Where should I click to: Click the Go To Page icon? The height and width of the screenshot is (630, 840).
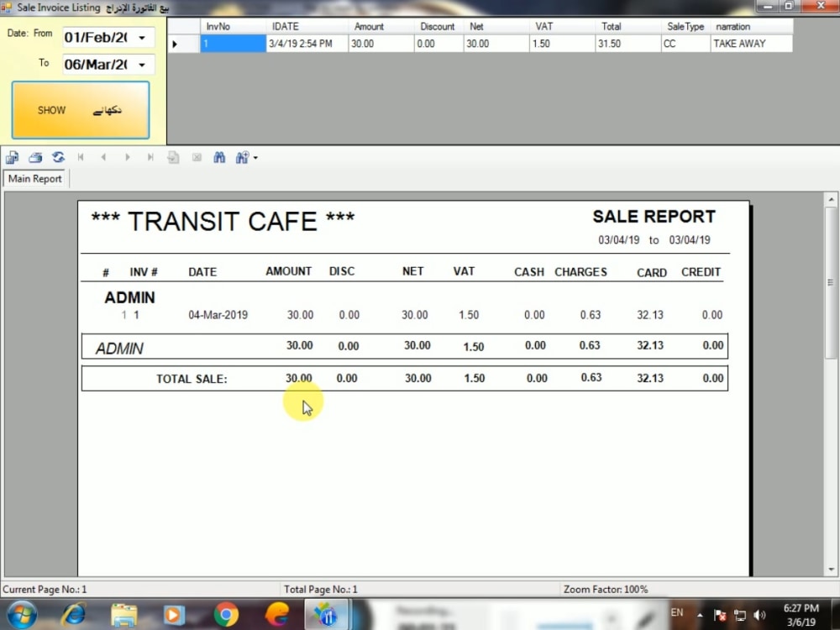coord(173,157)
